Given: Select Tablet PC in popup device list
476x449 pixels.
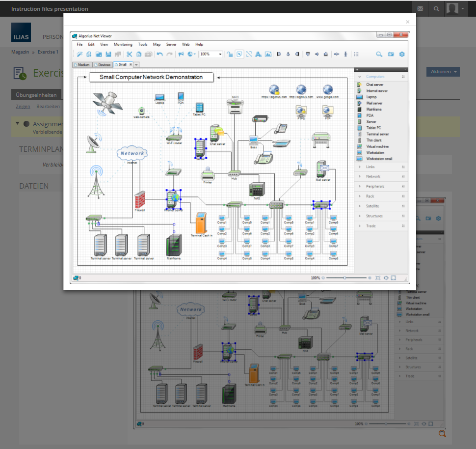Looking at the screenshot, I should [373, 128].
